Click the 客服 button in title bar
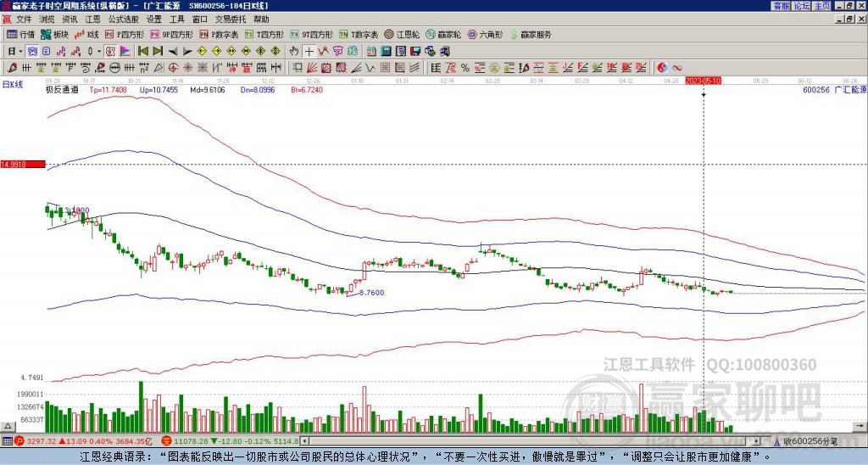Image resolution: width=868 pixels, height=465 pixels. pos(781,6)
